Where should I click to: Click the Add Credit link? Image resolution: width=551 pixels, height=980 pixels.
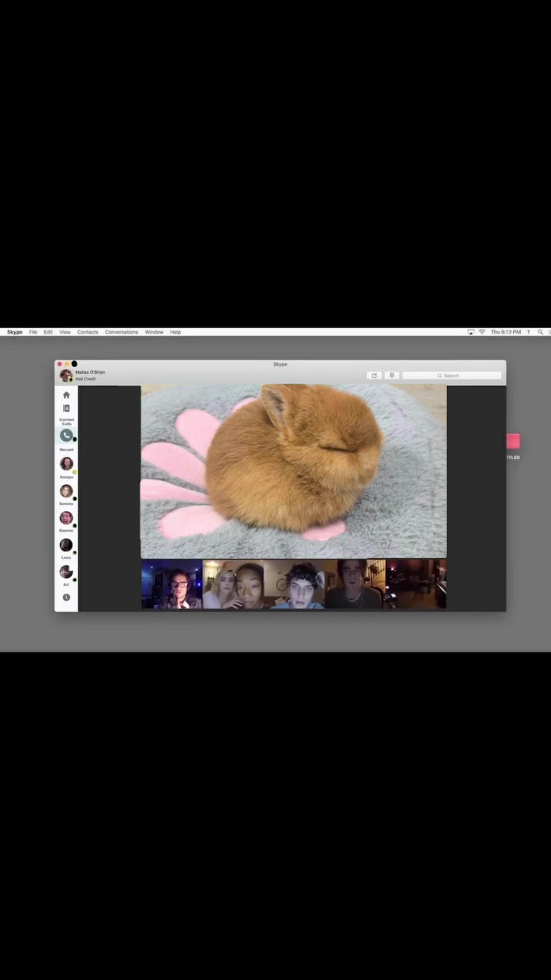86,379
